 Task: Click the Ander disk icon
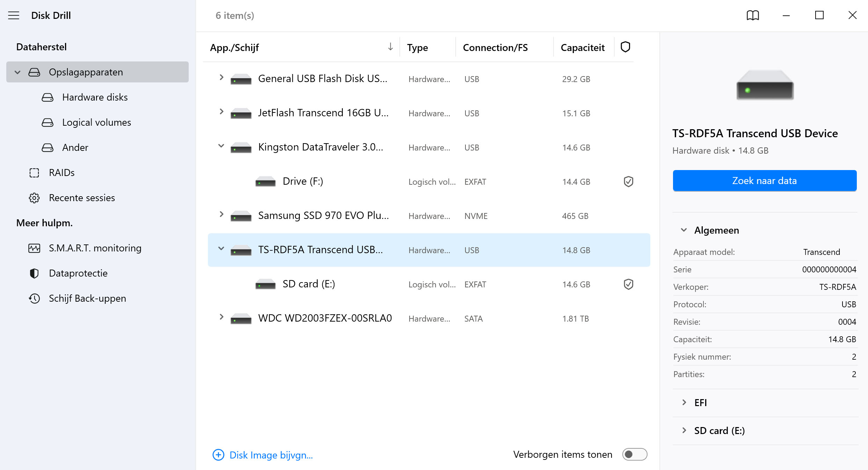[x=48, y=148]
